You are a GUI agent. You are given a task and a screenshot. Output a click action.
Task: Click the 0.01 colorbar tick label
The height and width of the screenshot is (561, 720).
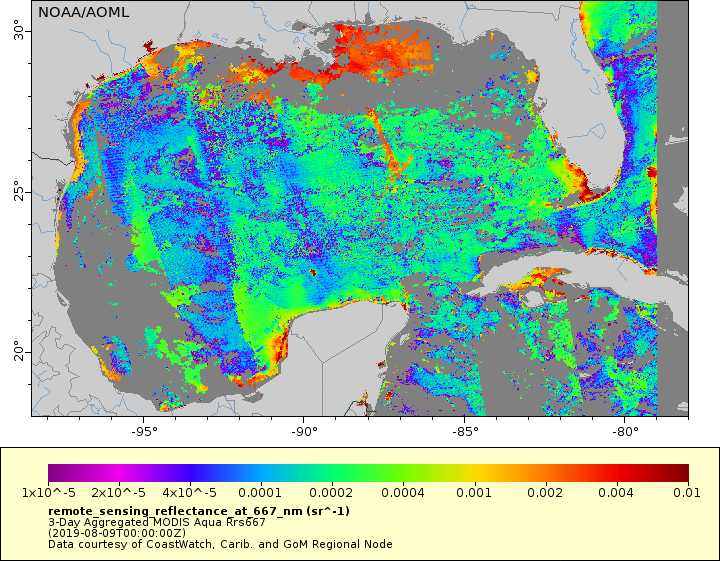pos(687,493)
